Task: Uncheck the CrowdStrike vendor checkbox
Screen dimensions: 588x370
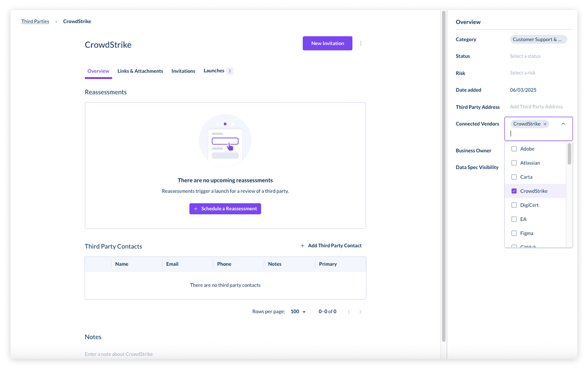Action: click(x=514, y=191)
